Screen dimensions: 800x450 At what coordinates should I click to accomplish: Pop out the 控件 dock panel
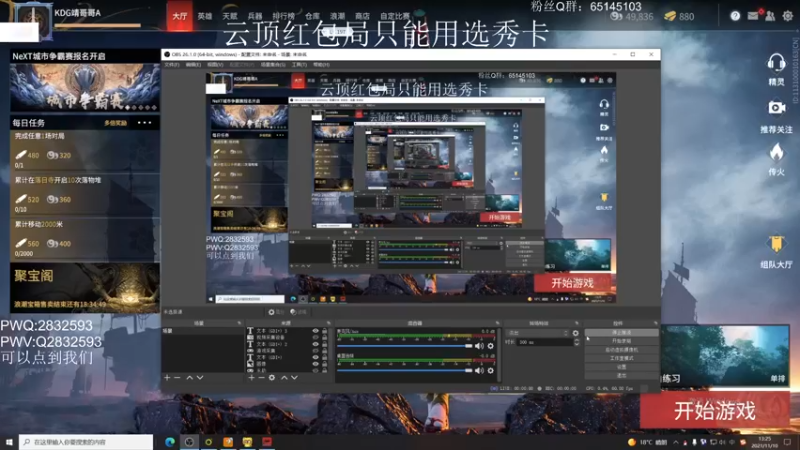coord(656,323)
